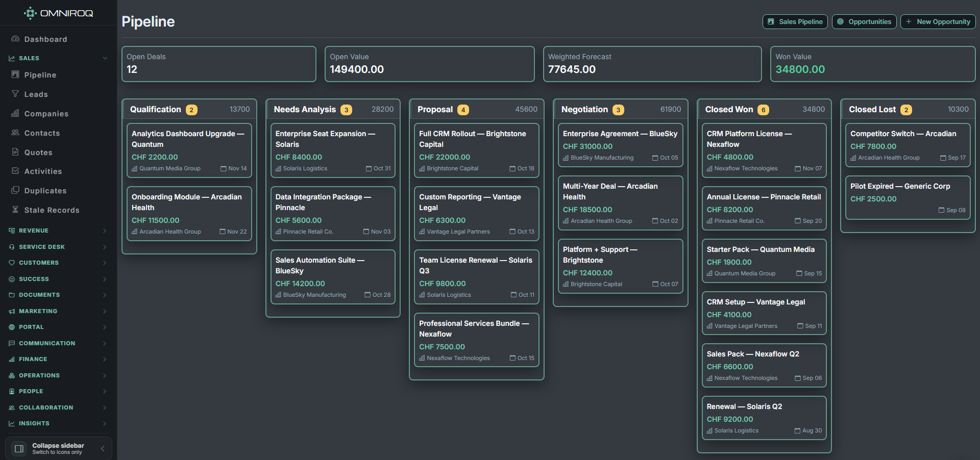Click the Service Desk headset icon
This screenshot has height=460, width=980.
(12, 247)
